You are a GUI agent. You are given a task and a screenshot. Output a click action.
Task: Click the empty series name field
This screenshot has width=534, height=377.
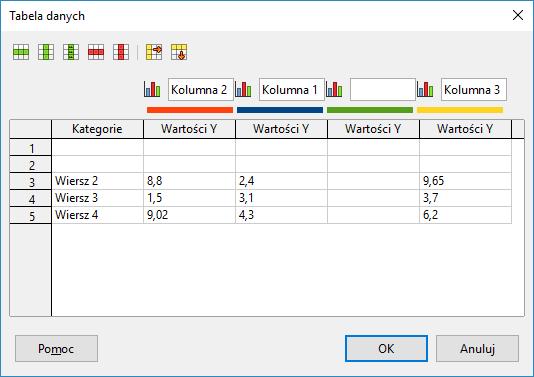tap(383, 90)
